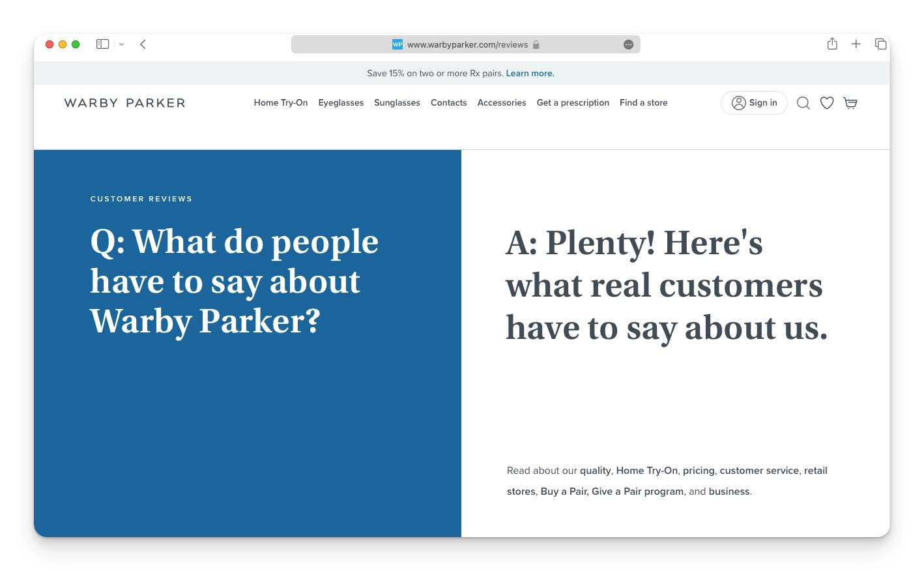924x571 pixels.
Task: Open a new tab with plus icon
Action: pos(856,44)
